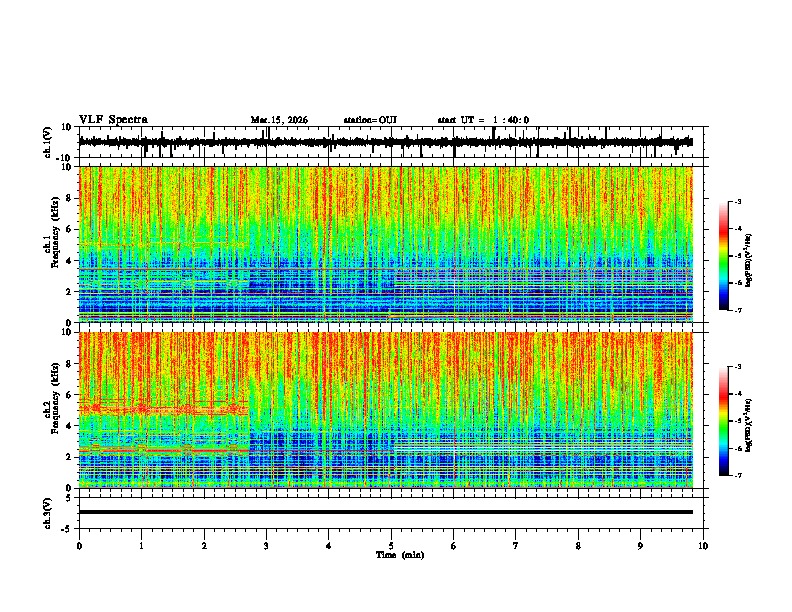Click the time axis tick label "7"
Viewport: 792px width, 612px height.
click(516, 546)
